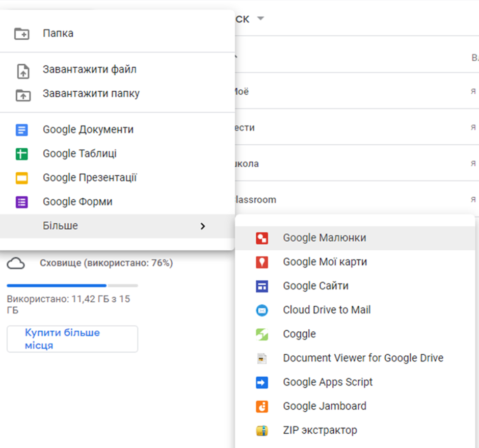Click the file upload icon
The image size is (479, 448).
[x=23, y=71]
